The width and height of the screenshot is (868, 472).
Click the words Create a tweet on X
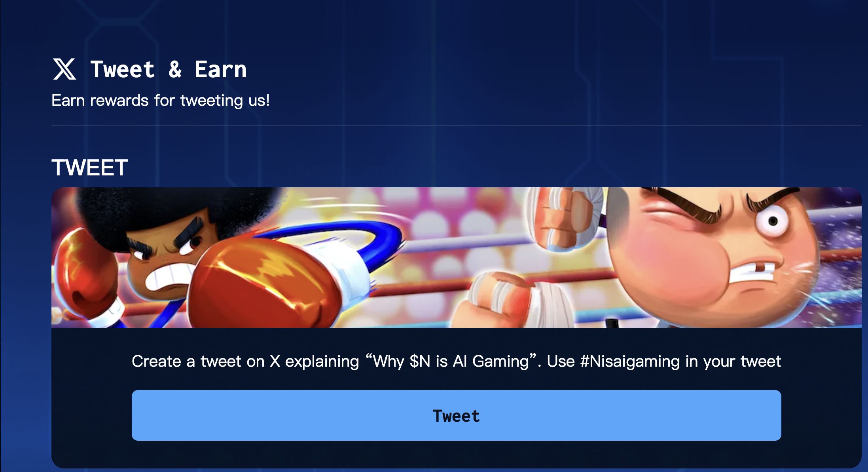206,362
